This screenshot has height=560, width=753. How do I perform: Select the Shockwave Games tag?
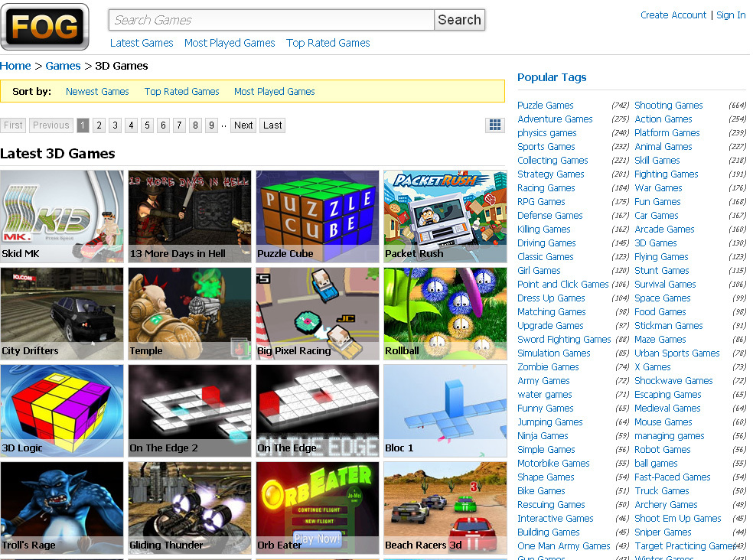[x=673, y=381]
